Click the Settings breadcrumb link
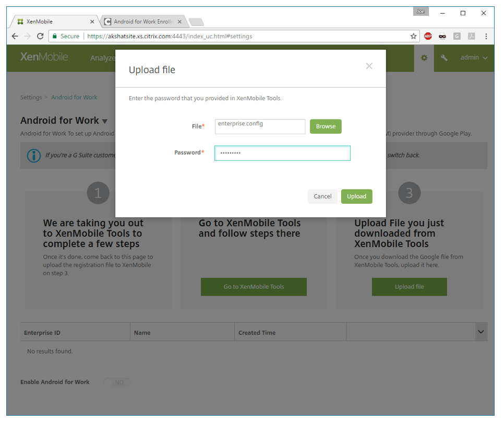Screen dimensions: 504x423 (31, 97)
